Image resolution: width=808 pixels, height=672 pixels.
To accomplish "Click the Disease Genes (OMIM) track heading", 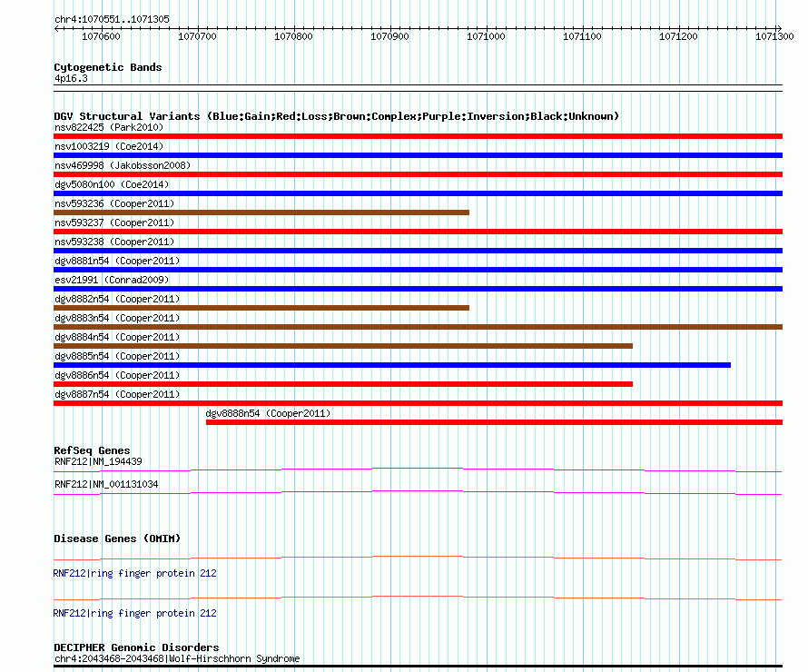I will [x=117, y=539].
